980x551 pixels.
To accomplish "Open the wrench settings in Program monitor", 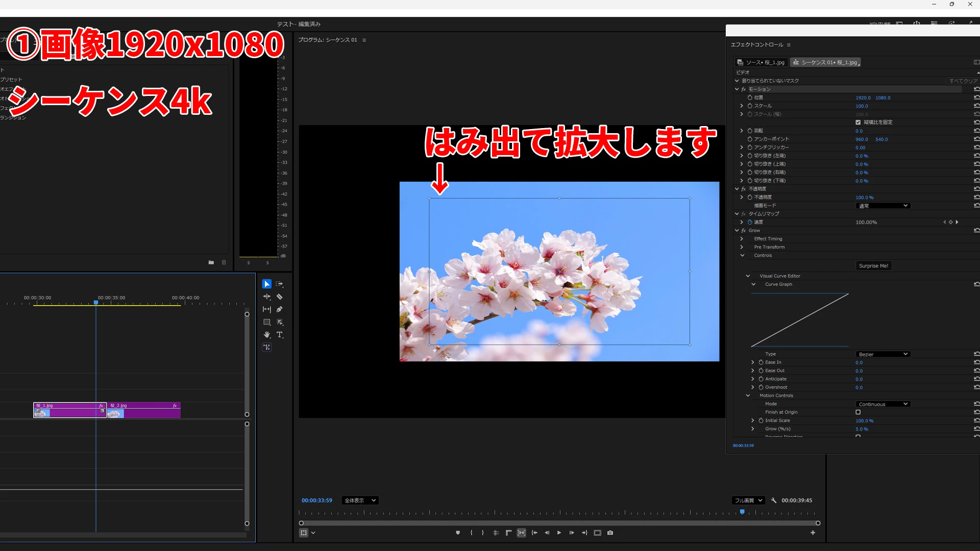I will pos(774,500).
